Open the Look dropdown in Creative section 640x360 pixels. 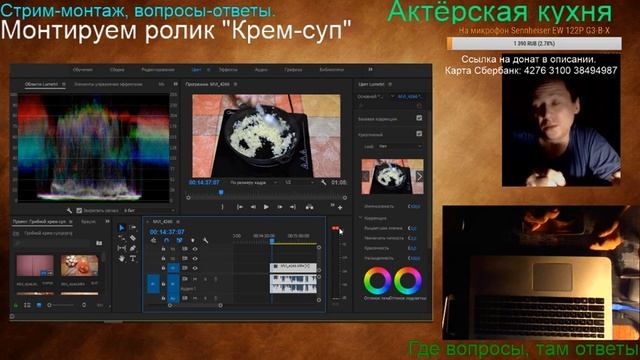tap(400, 146)
